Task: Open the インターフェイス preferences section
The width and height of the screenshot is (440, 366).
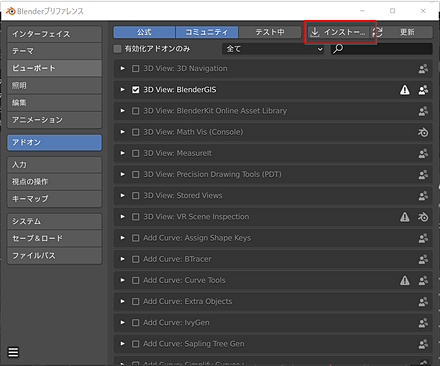Action: click(54, 34)
